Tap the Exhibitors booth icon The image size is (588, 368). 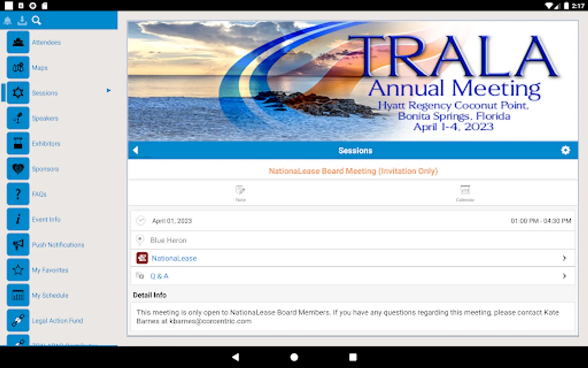coord(18,144)
